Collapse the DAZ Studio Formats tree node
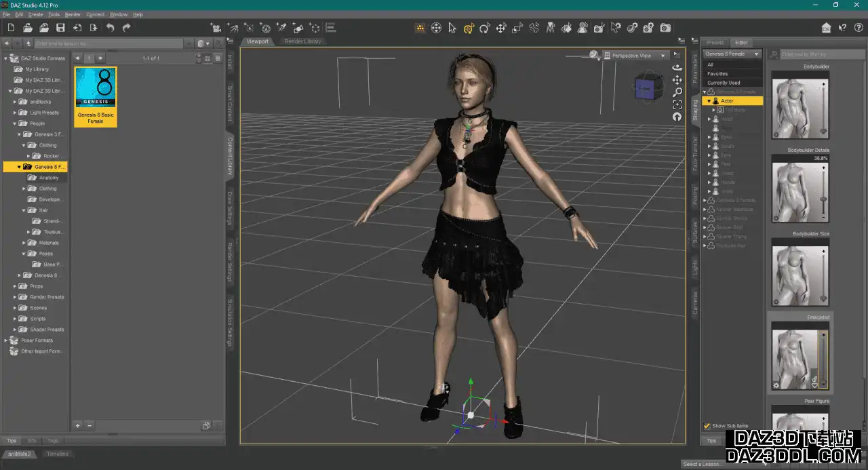This screenshot has height=470, width=868. [x=6, y=58]
